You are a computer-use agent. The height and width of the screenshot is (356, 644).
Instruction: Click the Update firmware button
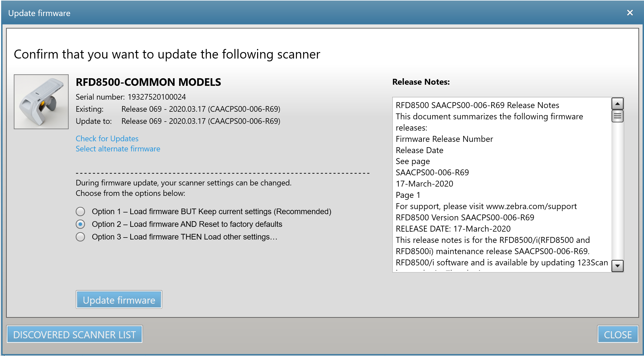coord(119,300)
